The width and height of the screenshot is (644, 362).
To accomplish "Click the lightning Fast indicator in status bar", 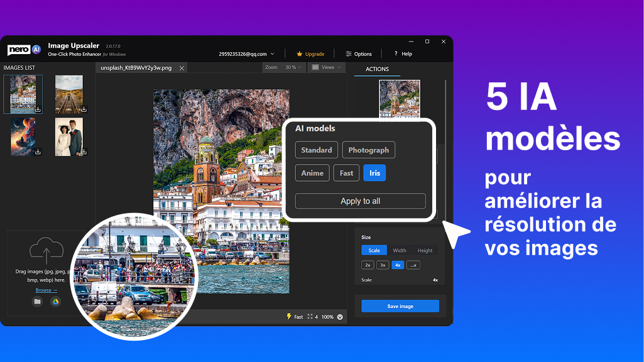I will coord(289,317).
